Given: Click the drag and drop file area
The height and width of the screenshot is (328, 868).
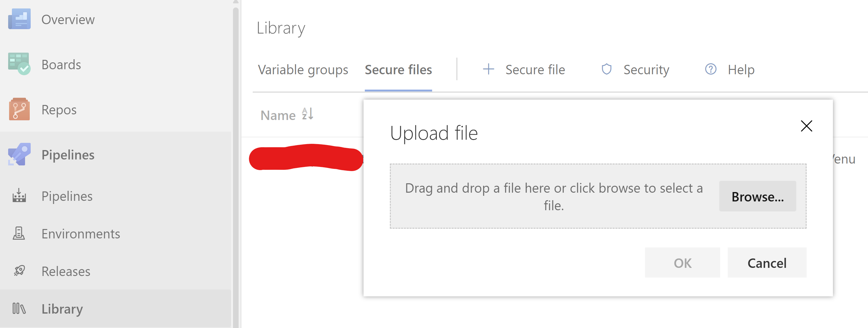Looking at the screenshot, I should coord(553,196).
